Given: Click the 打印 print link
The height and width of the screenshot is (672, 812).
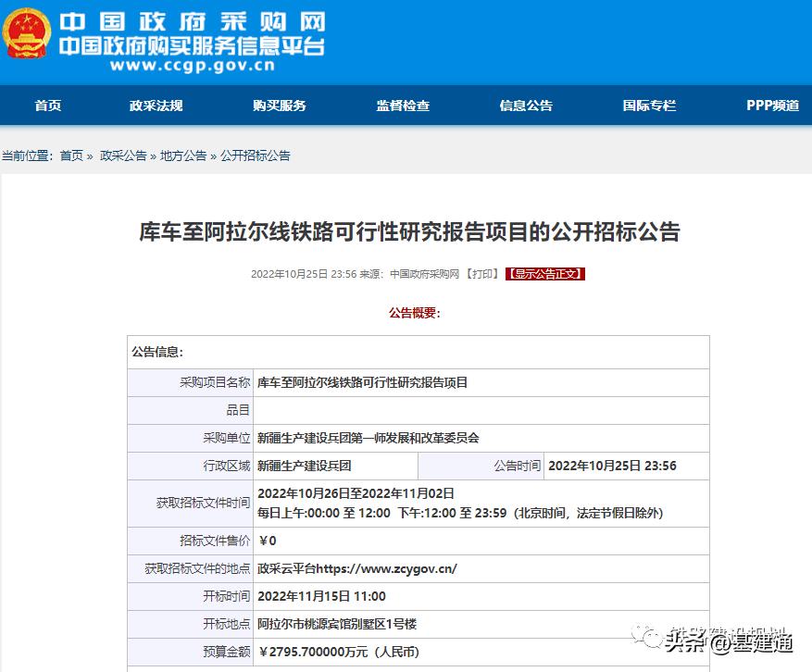Looking at the screenshot, I should 485,274.
